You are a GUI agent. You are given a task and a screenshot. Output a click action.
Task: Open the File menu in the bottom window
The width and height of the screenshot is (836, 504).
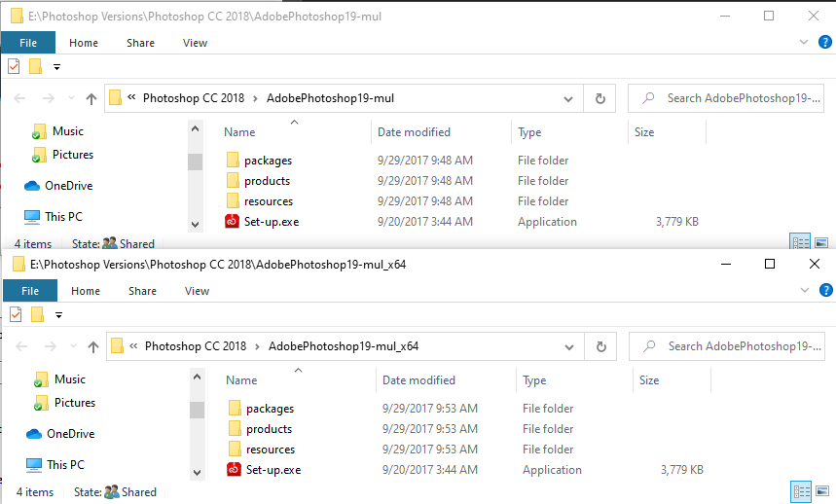point(29,291)
